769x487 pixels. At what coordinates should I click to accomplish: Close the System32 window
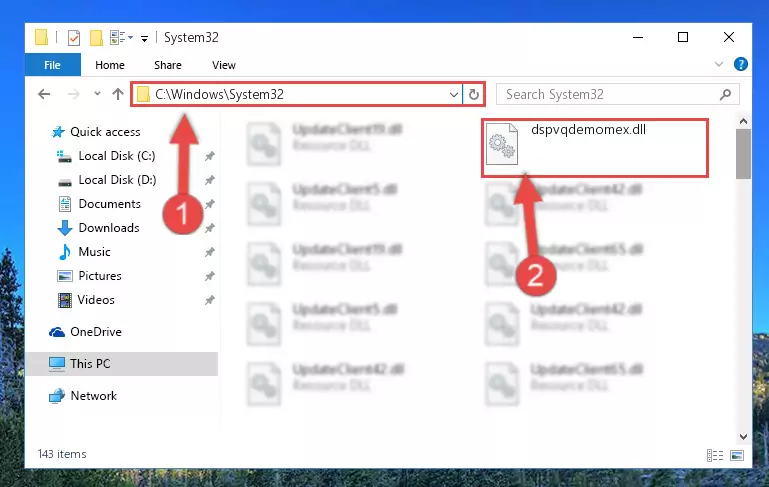click(729, 37)
